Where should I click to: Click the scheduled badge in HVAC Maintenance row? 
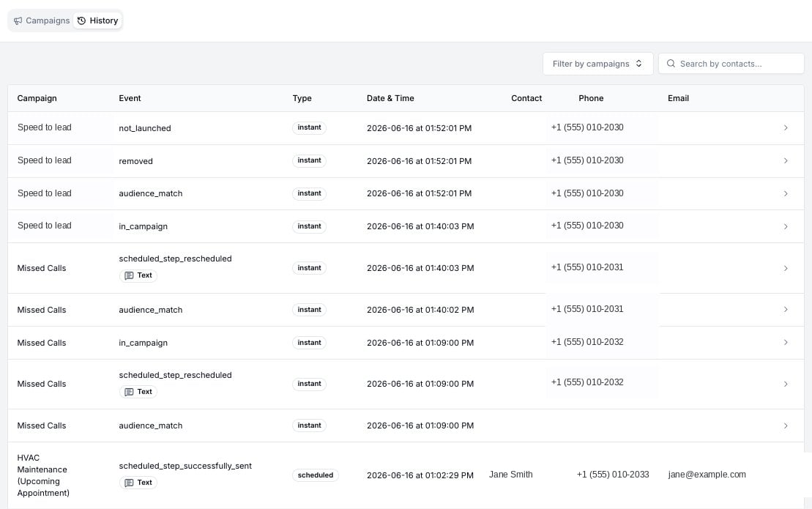tap(316, 475)
